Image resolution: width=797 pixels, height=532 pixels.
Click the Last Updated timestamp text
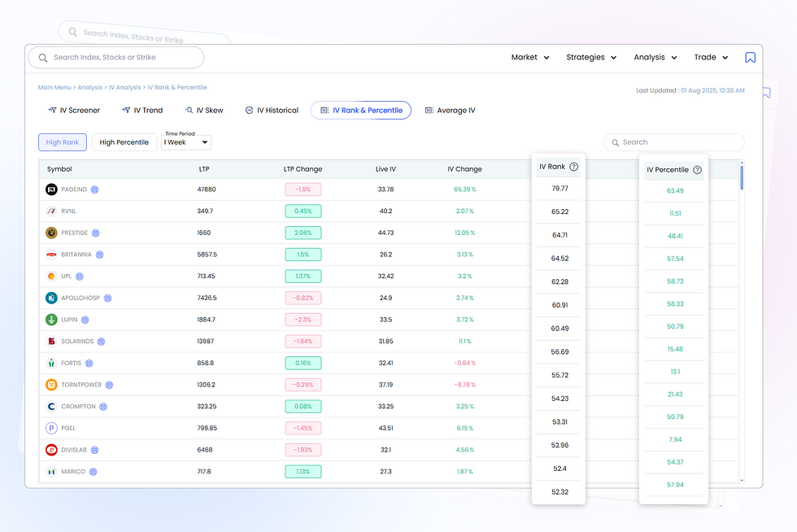pos(690,90)
